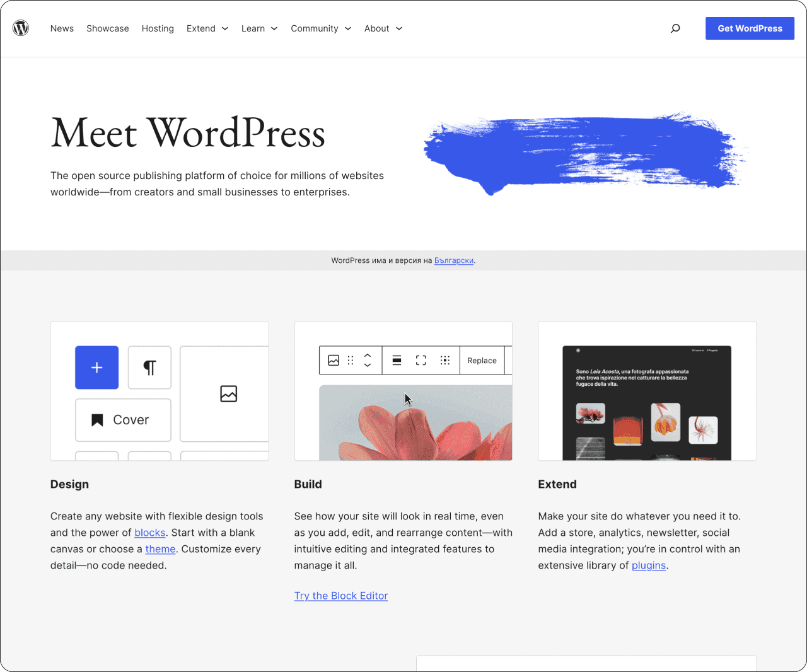The width and height of the screenshot is (807, 672).
Task: Expand the Community menu chevron
Action: [x=348, y=28]
